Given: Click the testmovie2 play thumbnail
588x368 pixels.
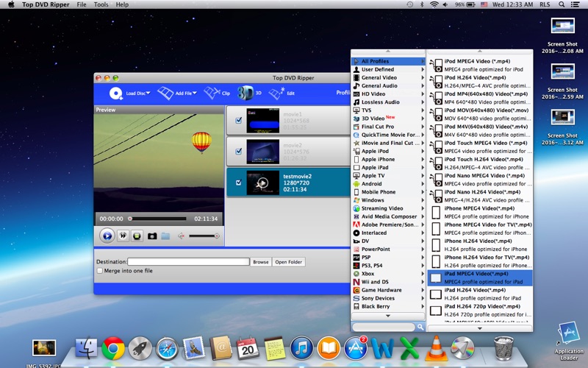Looking at the screenshot, I should pos(263,183).
